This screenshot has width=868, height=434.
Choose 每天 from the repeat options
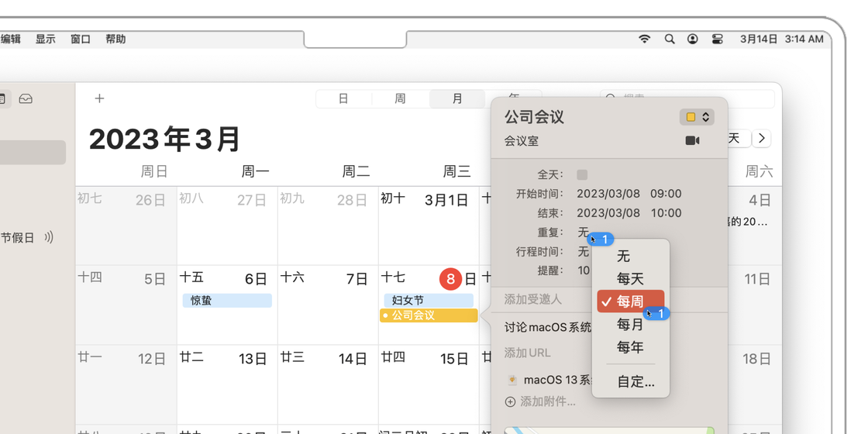pyautogui.click(x=630, y=279)
